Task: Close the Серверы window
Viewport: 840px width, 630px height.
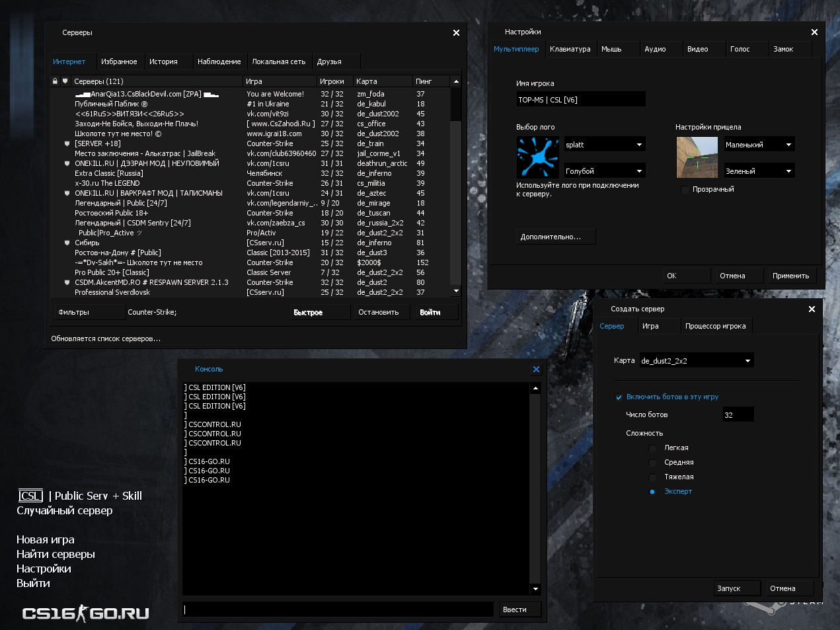Action: pos(456,32)
